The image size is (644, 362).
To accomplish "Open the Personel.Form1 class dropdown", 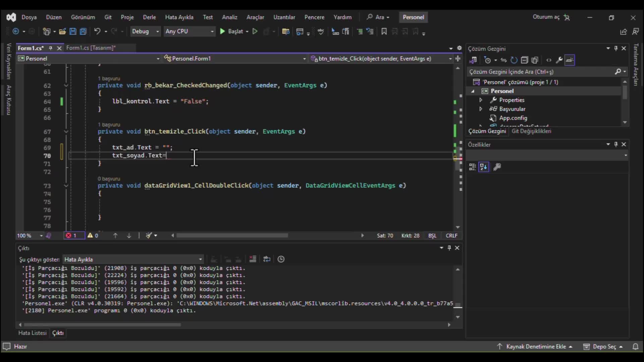I will click(x=235, y=59).
